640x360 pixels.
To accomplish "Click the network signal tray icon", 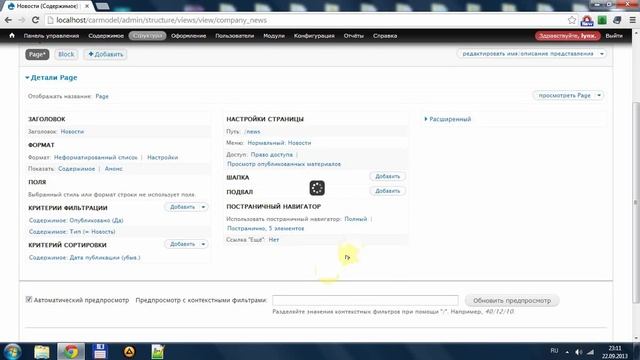I will tap(591, 352).
